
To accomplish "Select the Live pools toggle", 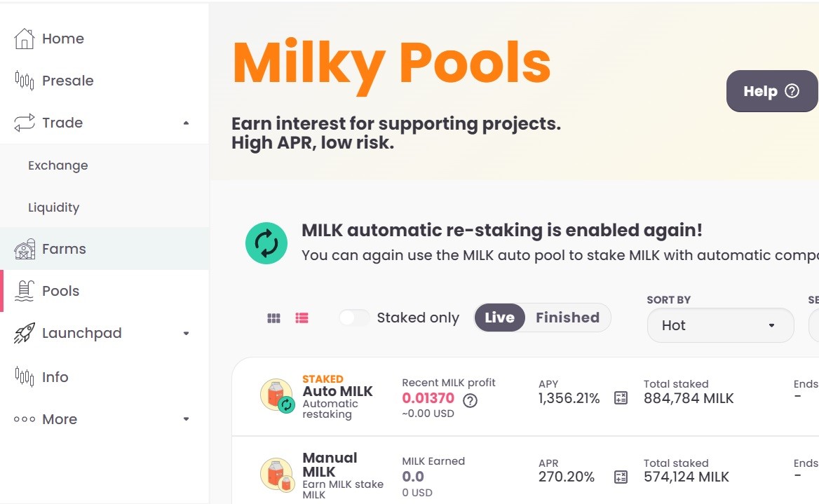I will click(499, 318).
